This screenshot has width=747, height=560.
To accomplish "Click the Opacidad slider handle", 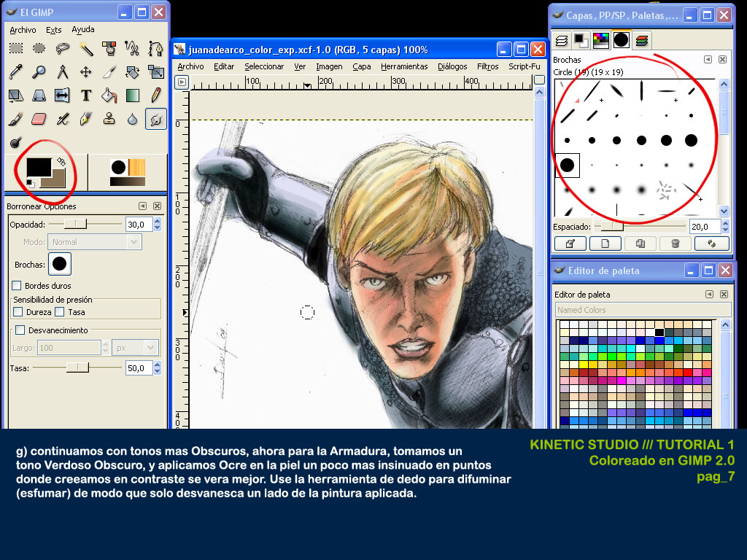I will pos(75,224).
